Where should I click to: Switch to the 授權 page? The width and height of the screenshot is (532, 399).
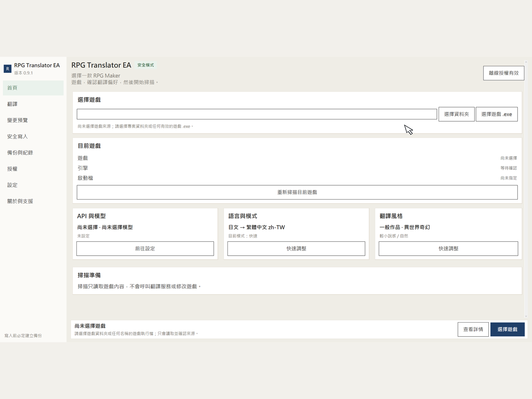[x=33, y=169]
